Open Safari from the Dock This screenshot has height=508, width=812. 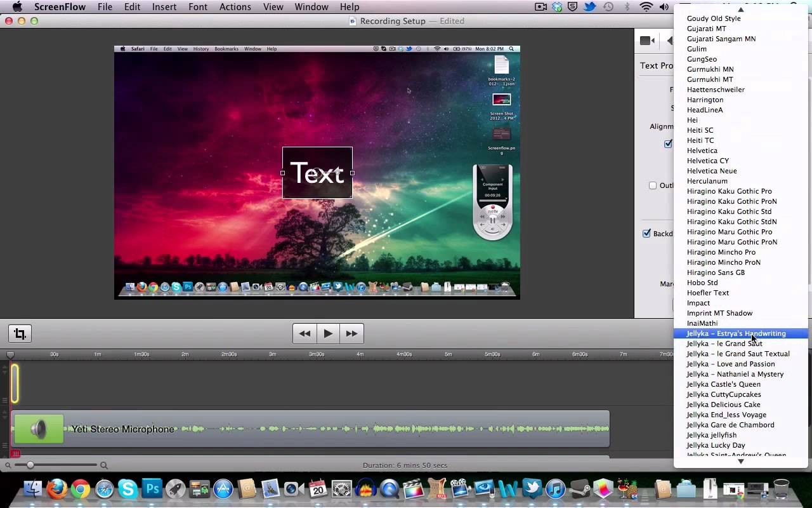tap(104, 489)
